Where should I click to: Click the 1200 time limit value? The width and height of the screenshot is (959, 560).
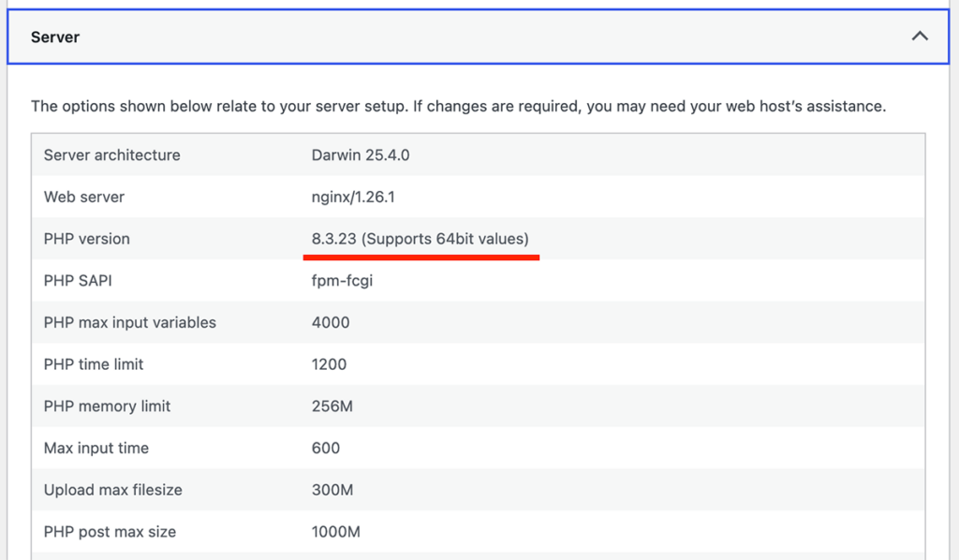coord(329,364)
